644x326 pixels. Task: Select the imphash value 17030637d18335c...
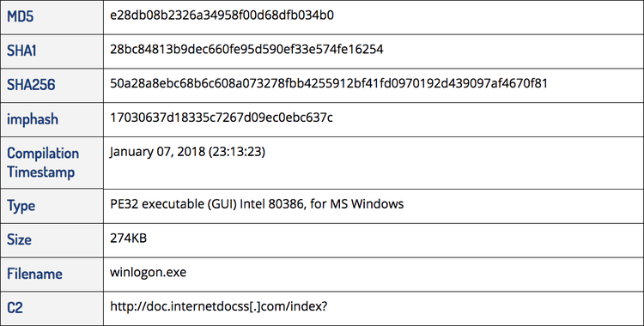pos(222,118)
